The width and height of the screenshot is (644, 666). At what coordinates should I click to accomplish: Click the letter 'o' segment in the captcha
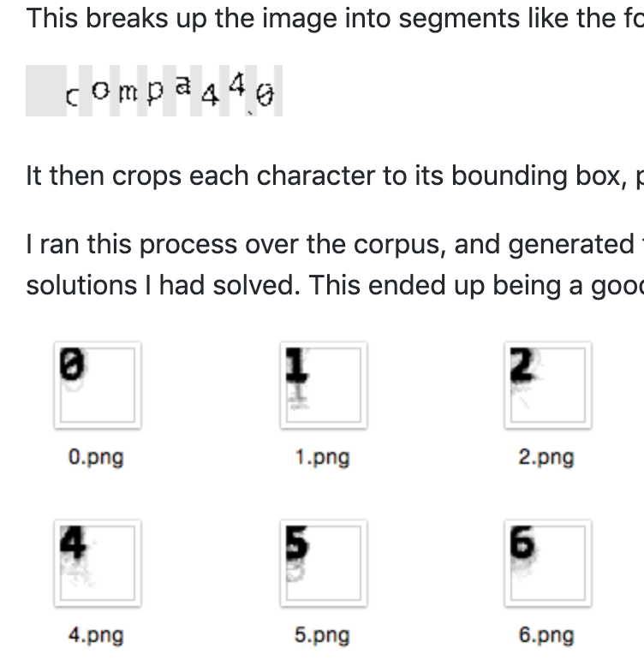click(x=101, y=90)
